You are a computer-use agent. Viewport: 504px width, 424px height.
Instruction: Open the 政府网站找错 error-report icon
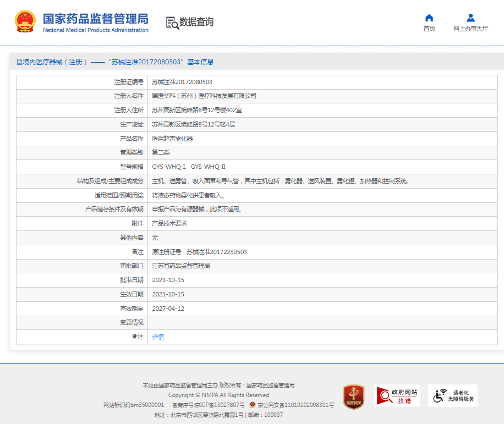[x=397, y=395]
